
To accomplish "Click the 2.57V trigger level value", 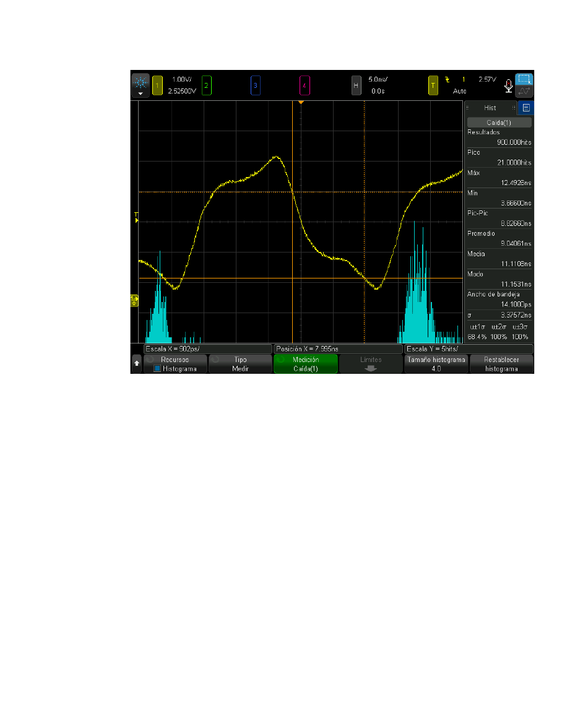I will pyautogui.click(x=487, y=80).
